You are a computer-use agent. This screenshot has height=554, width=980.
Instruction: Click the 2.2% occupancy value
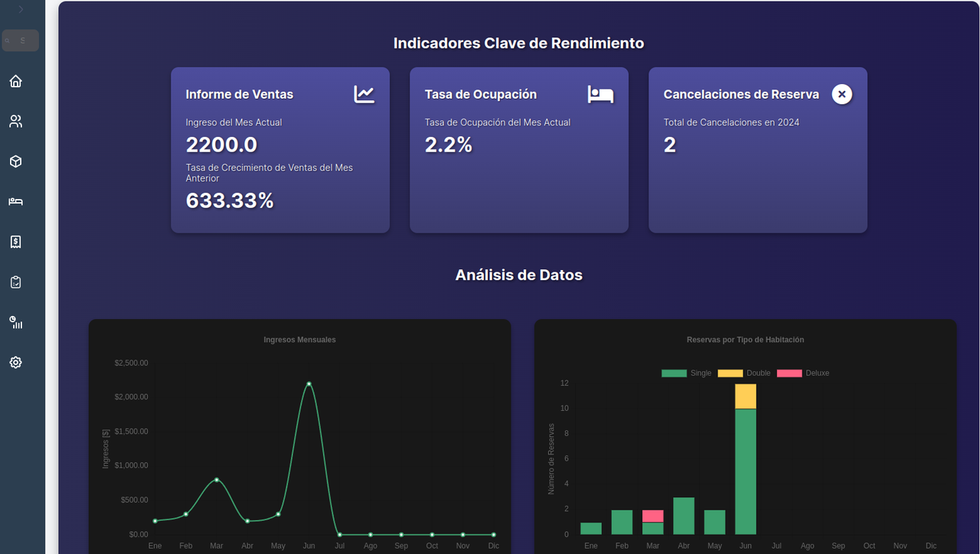click(449, 145)
